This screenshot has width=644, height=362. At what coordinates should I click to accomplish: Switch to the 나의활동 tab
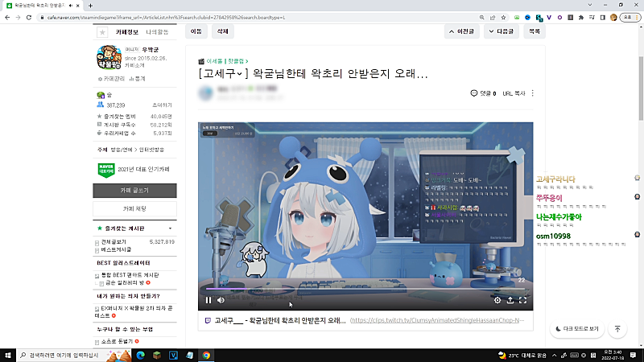157,32
